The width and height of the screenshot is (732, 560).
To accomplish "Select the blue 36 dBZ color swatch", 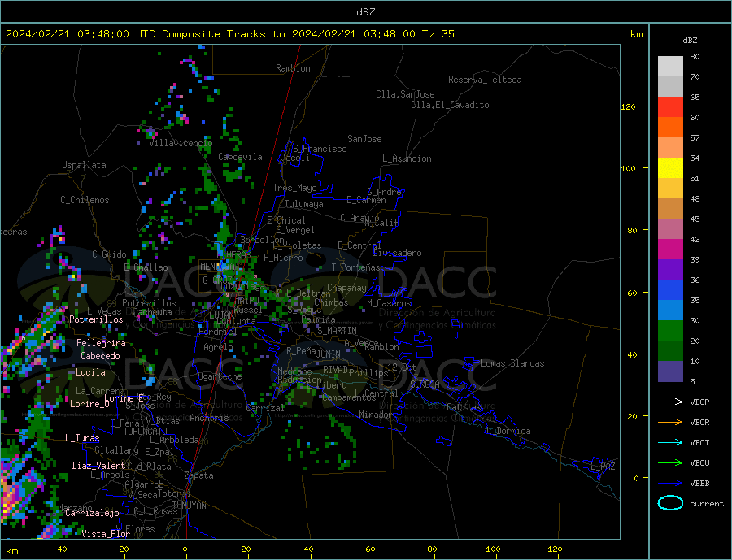I will point(670,290).
